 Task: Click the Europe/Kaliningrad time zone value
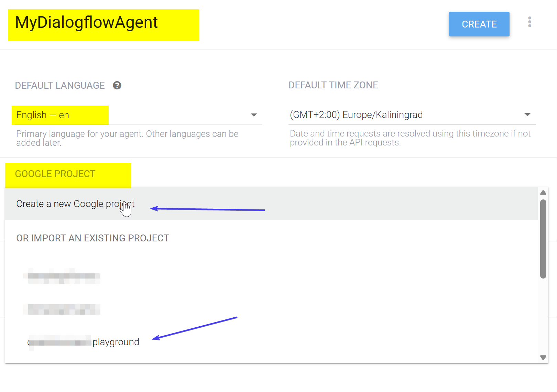pos(356,115)
